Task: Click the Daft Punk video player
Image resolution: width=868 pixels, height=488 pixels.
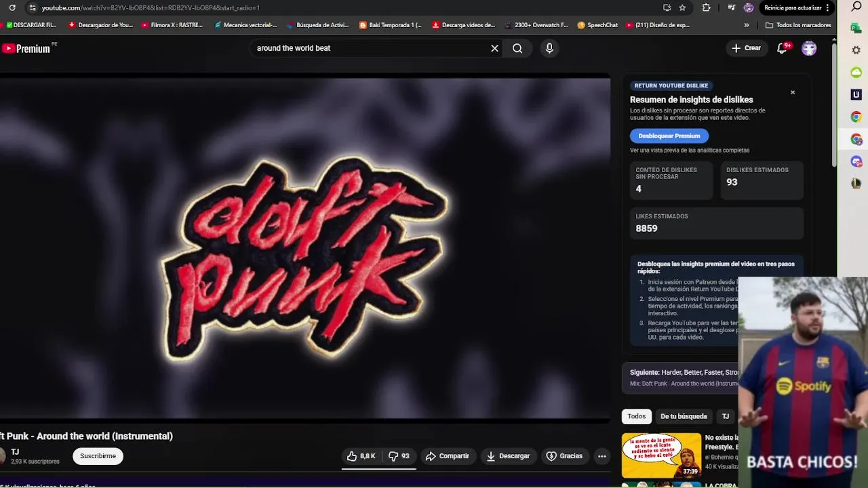Action: pos(305,247)
